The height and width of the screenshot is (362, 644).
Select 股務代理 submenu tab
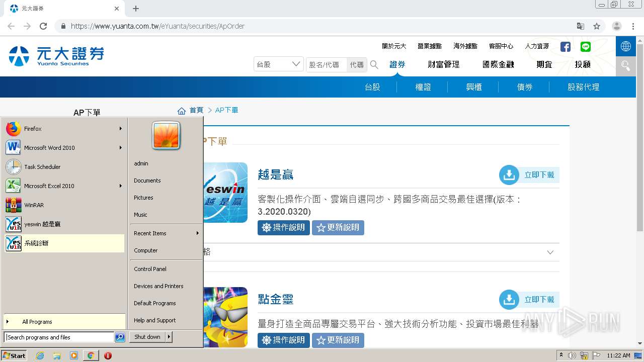(584, 87)
